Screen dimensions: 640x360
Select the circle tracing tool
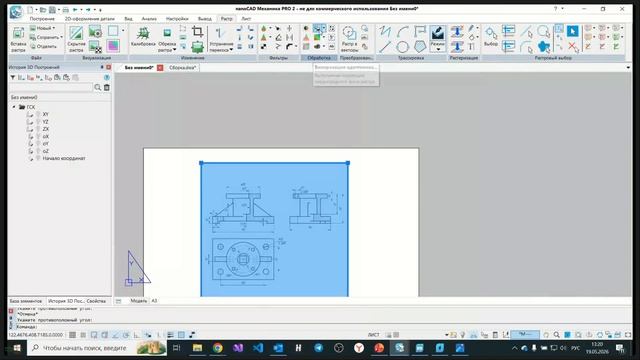[402, 47]
